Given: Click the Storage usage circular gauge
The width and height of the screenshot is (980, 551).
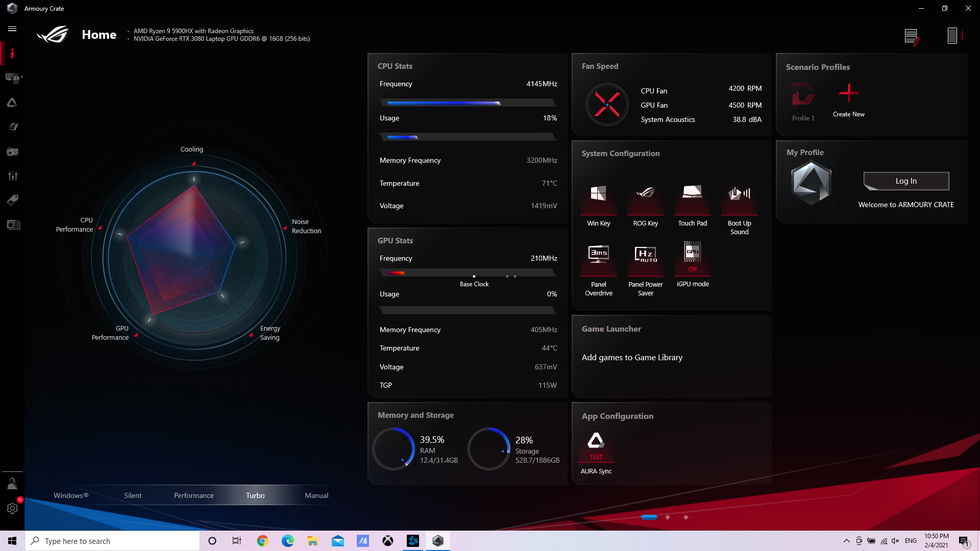Looking at the screenshot, I should point(489,449).
